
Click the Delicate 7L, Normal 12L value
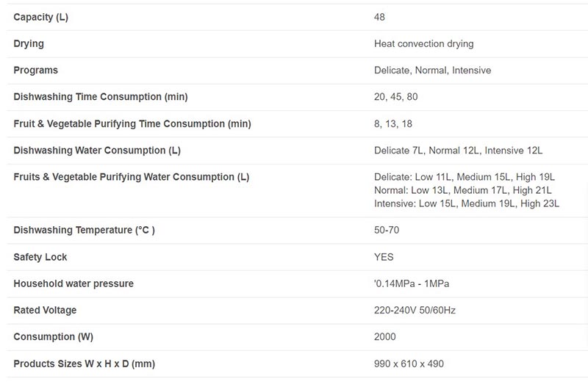pyautogui.click(x=458, y=151)
